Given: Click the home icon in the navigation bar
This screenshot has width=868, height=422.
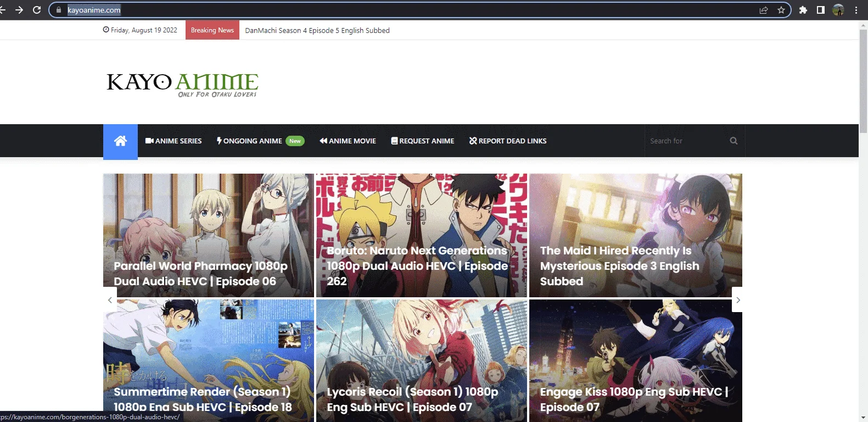Looking at the screenshot, I should click(x=120, y=141).
